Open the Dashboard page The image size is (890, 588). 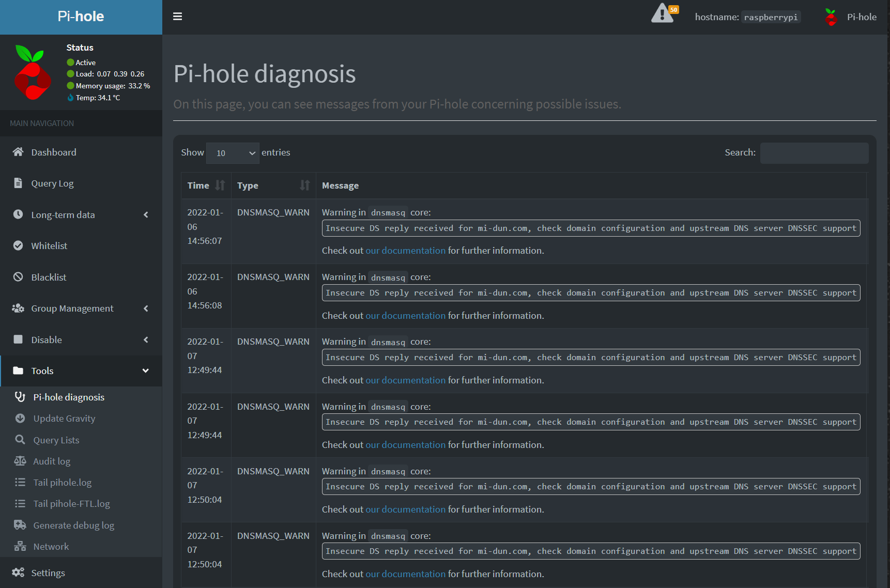click(54, 152)
